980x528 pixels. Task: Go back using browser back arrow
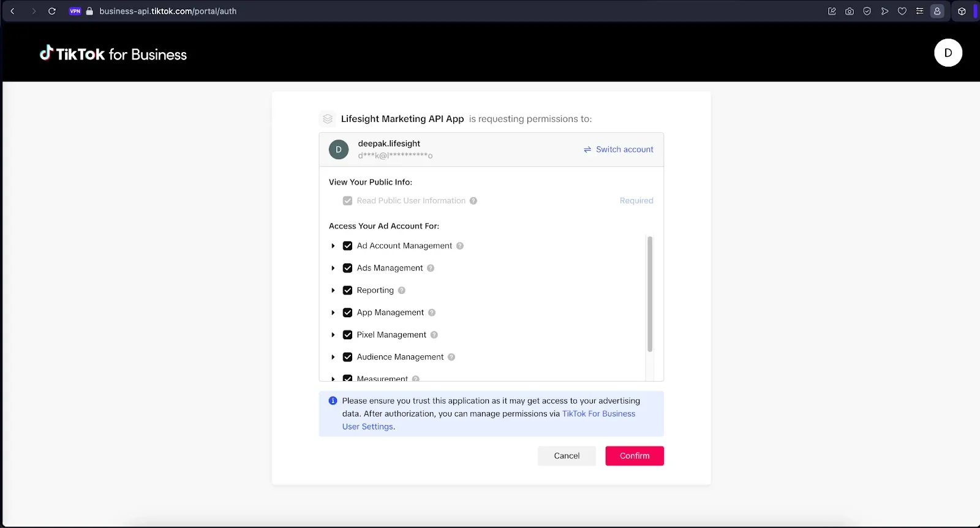tap(12, 11)
